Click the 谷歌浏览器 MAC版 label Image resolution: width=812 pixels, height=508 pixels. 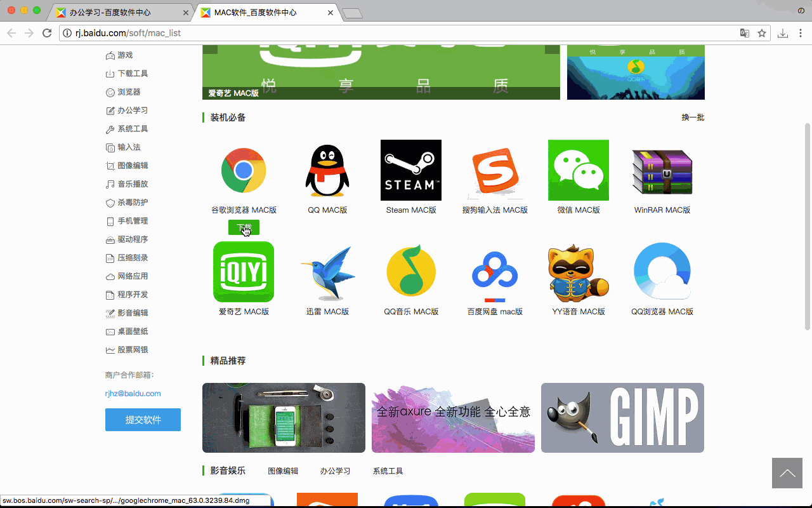pos(244,210)
